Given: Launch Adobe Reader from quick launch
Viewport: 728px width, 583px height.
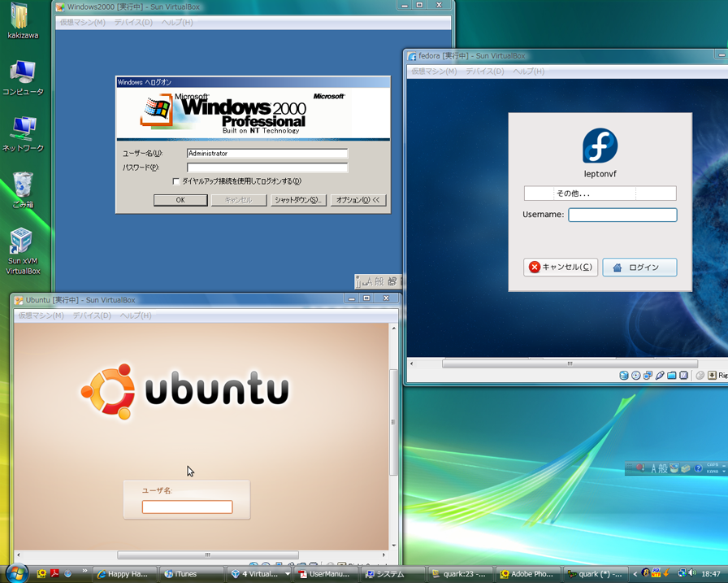Looking at the screenshot, I should pyautogui.click(x=54, y=574).
